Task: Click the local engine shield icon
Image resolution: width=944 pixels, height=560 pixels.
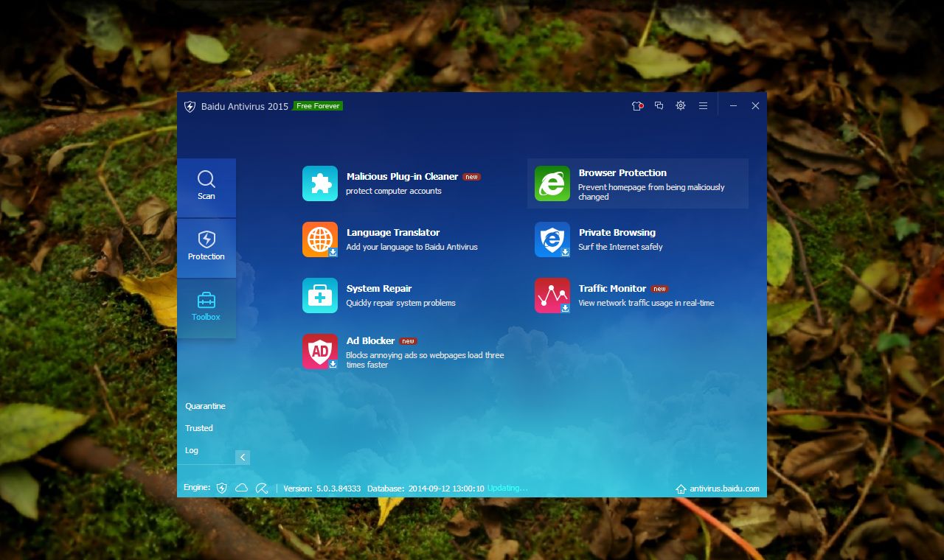Action: pyautogui.click(x=221, y=488)
